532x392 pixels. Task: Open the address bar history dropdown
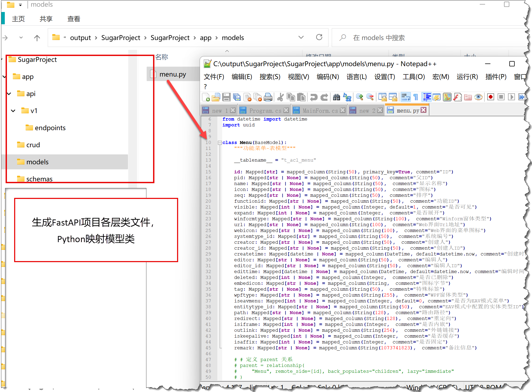(x=301, y=38)
